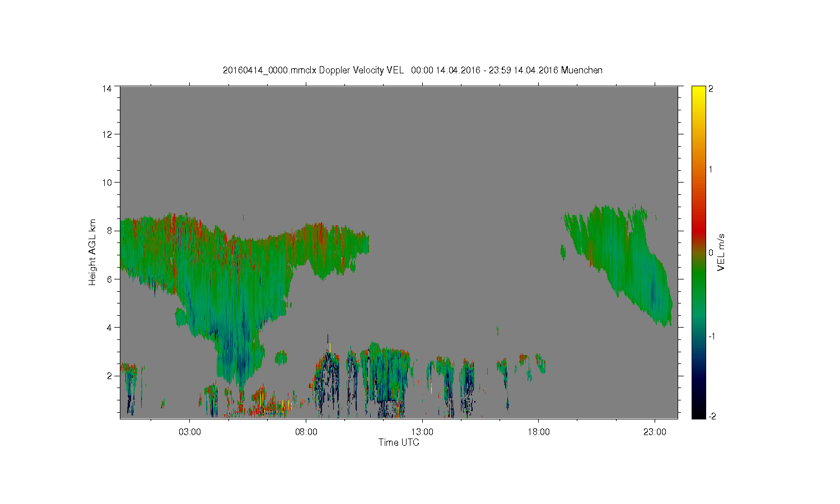
Task: Click the colorbar value "-1"
Action: coord(712,336)
